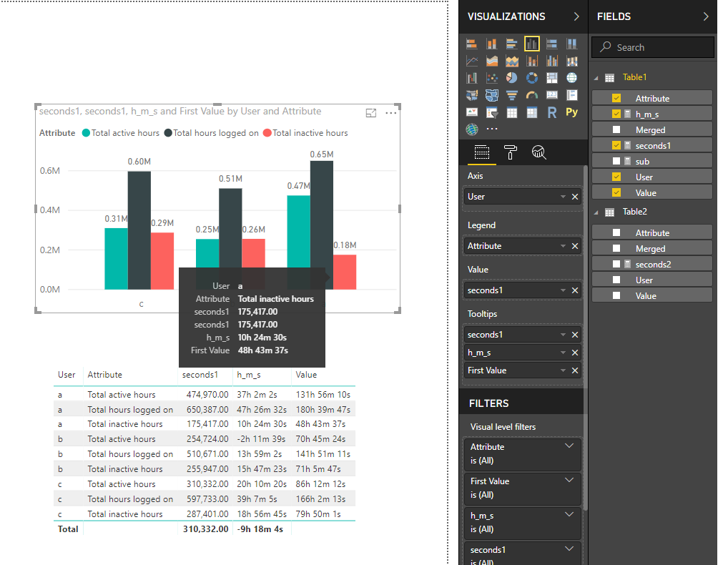Switch to the Fields well tab
Screen dimensions: 728x565
click(x=481, y=152)
